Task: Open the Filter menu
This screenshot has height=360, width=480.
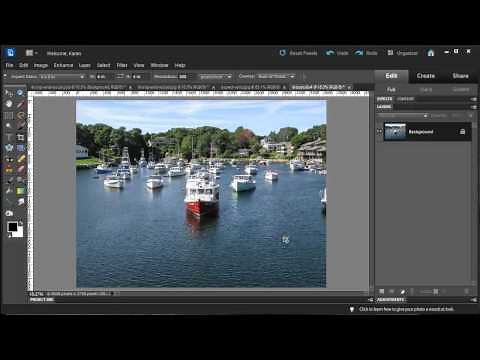Action: click(x=122, y=65)
